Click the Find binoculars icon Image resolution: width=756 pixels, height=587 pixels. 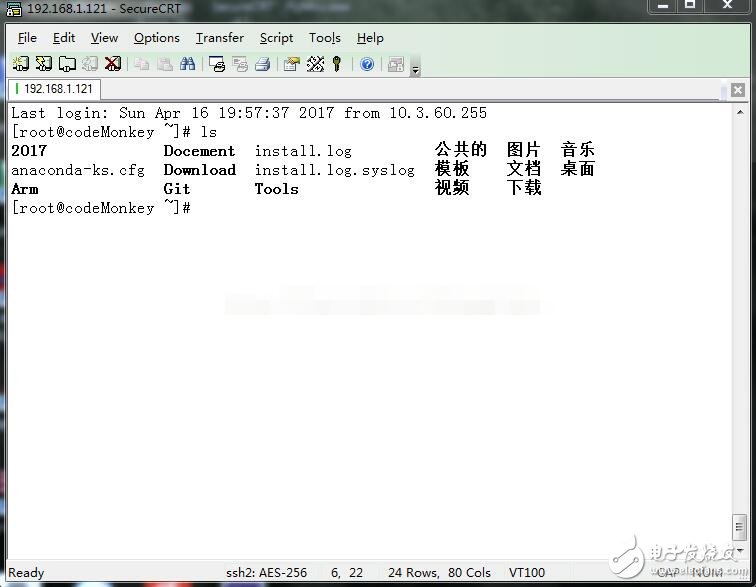187,64
